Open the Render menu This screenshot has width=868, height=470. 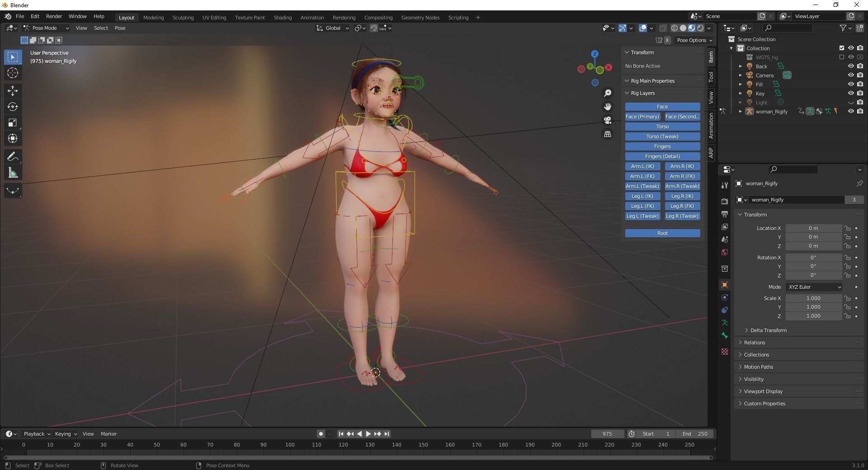54,16
